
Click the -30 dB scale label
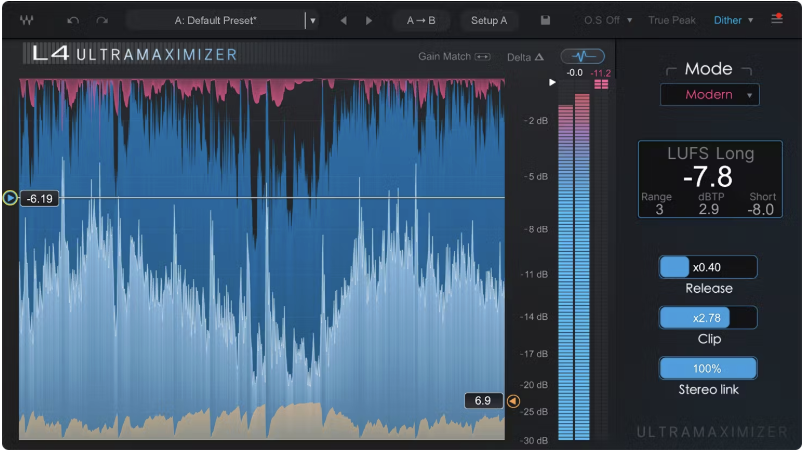tap(534, 441)
